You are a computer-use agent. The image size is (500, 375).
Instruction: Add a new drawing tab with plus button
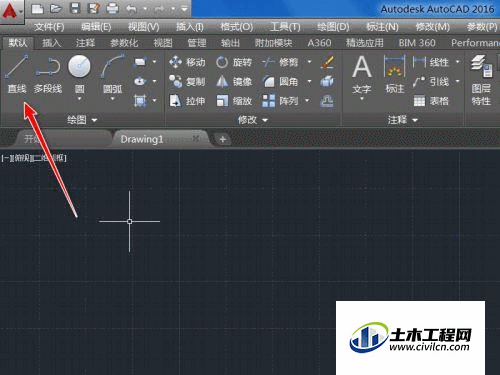coord(223,139)
